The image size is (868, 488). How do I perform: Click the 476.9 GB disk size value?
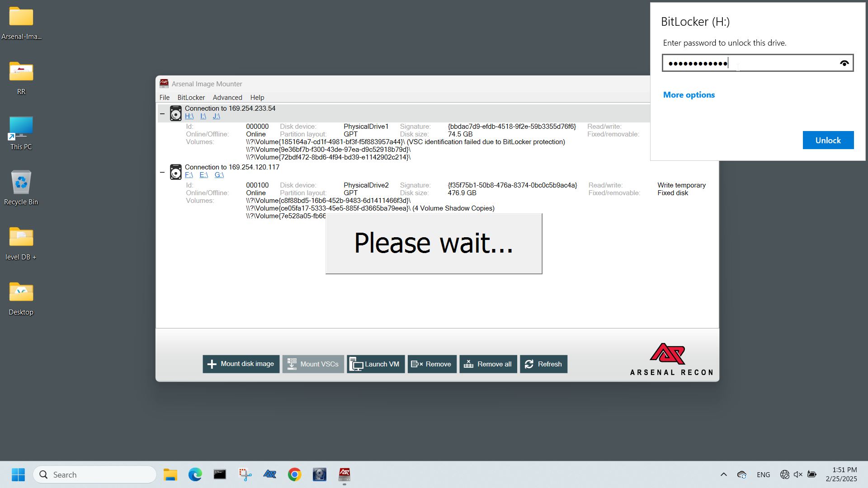click(462, 193)
